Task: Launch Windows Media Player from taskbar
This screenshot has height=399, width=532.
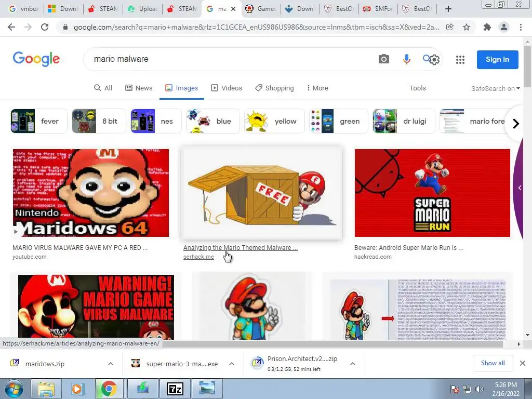Action: pos(77,389)
